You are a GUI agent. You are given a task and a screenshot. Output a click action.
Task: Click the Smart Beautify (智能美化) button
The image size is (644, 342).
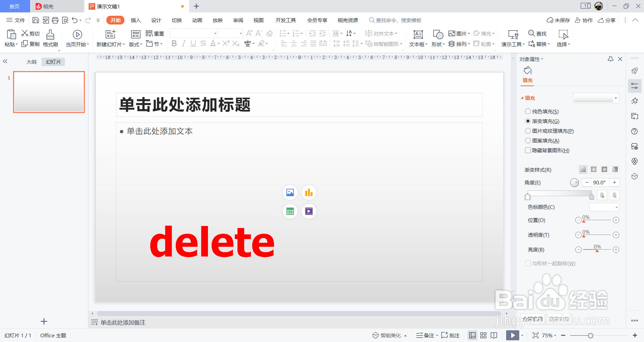pos(389,335)
